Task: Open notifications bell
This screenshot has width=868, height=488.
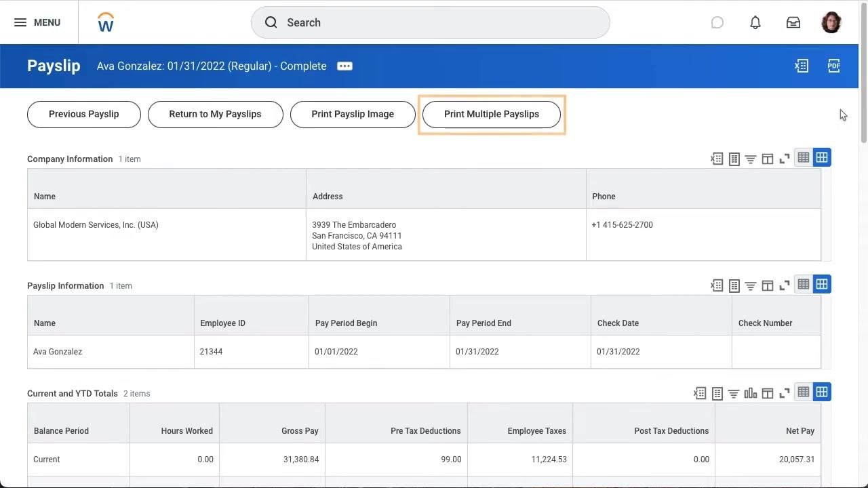Action: point(755,22)
